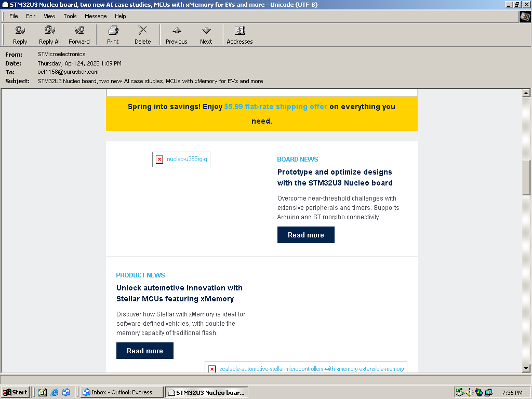Image resolution: width=532 pixels, height=399 pixels.
Task: Click the Discover how Stellar with xMemory paragraph
Action: [181, 323]
